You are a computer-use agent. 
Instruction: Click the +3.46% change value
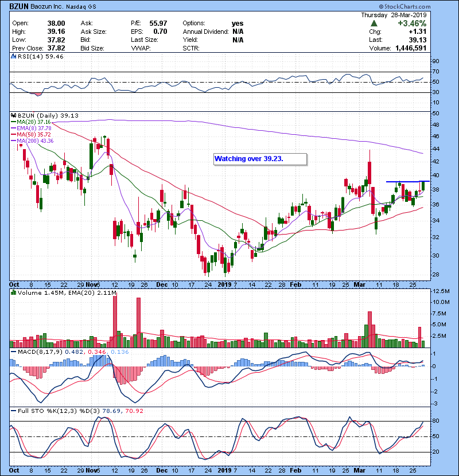(412, 24)
